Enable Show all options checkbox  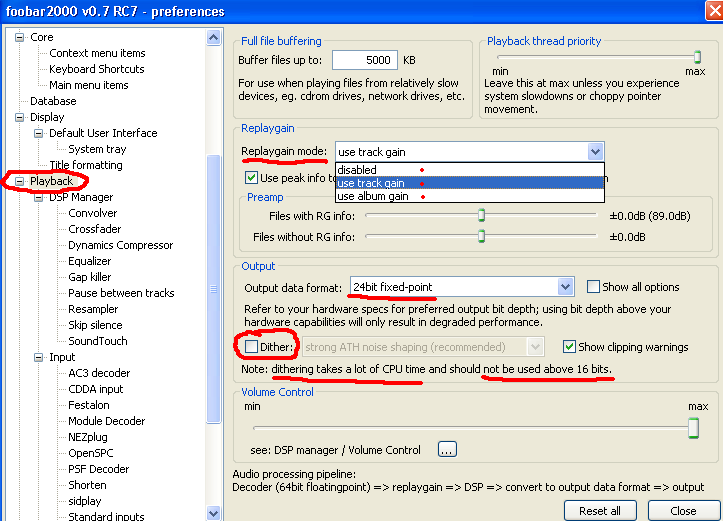point(593,287)
